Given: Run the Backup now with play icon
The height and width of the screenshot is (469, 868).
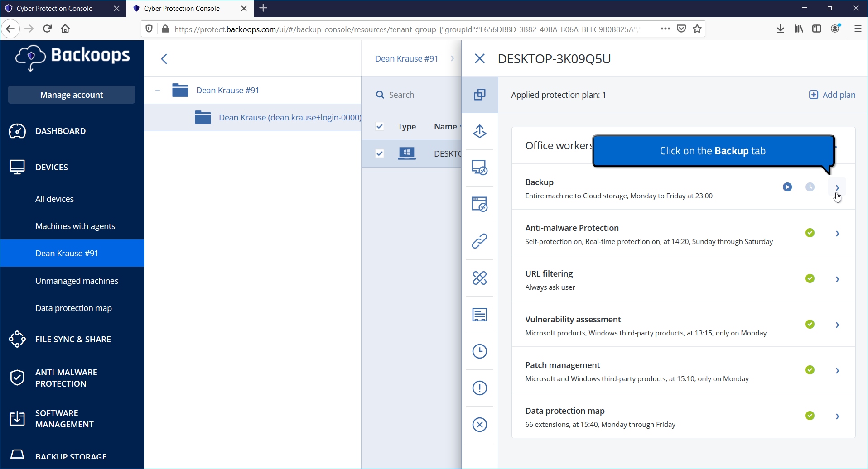Looking at the screenshot, I should (787, 187).
